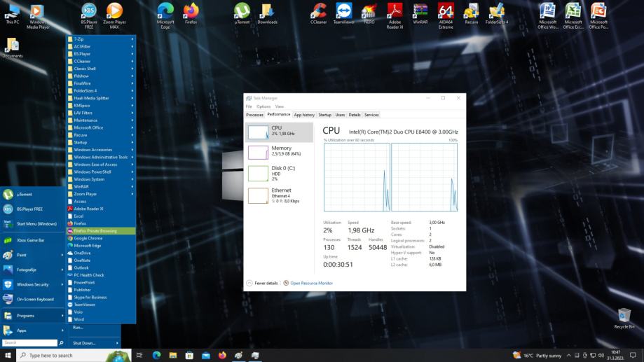Viewport: 644px width, 362px height.
Task: Launch µTorrent from the desktop shortcut
Action: pos(242,11)
